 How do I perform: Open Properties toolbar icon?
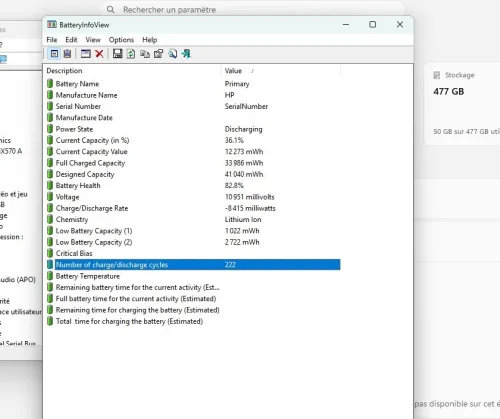click(159, 54)
